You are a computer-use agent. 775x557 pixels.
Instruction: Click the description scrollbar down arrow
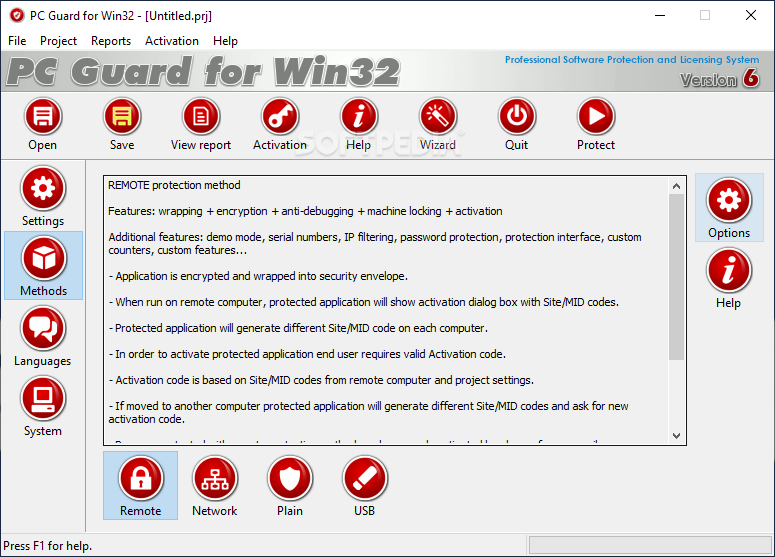click(677, 435)
